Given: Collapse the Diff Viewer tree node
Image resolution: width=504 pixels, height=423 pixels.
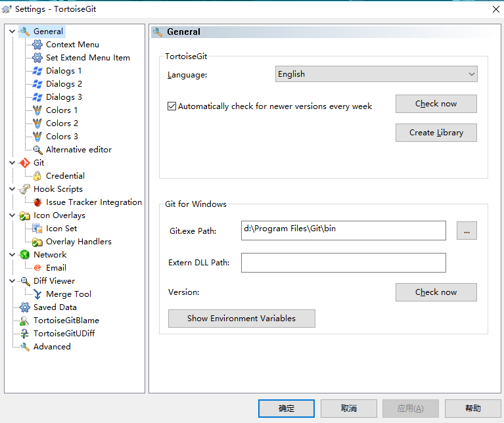Looking at the screenshot, I should pos(12,281).
